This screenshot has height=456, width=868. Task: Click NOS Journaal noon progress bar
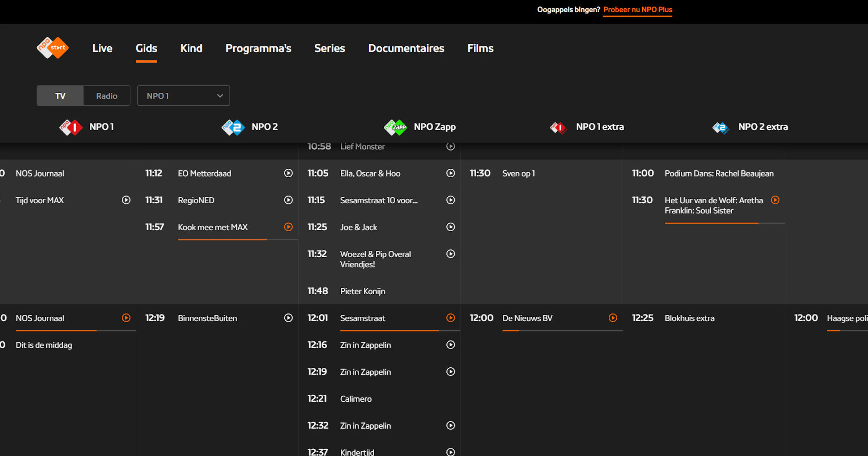coord(76,330)
